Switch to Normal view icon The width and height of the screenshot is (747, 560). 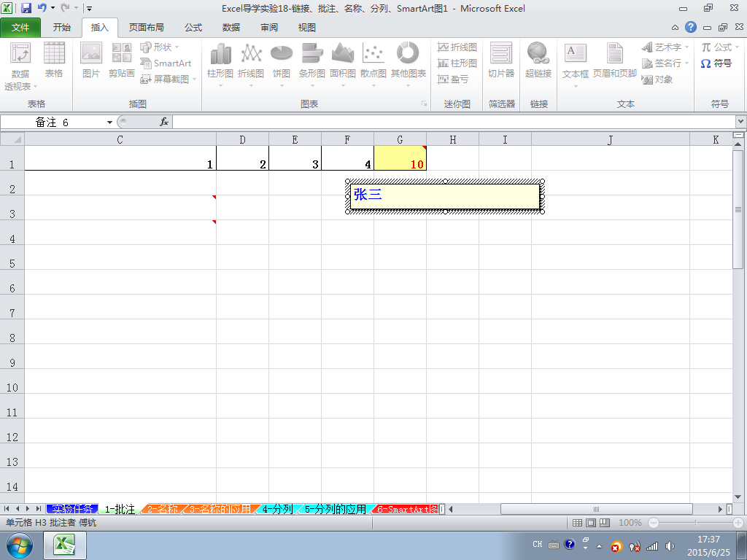577,523
